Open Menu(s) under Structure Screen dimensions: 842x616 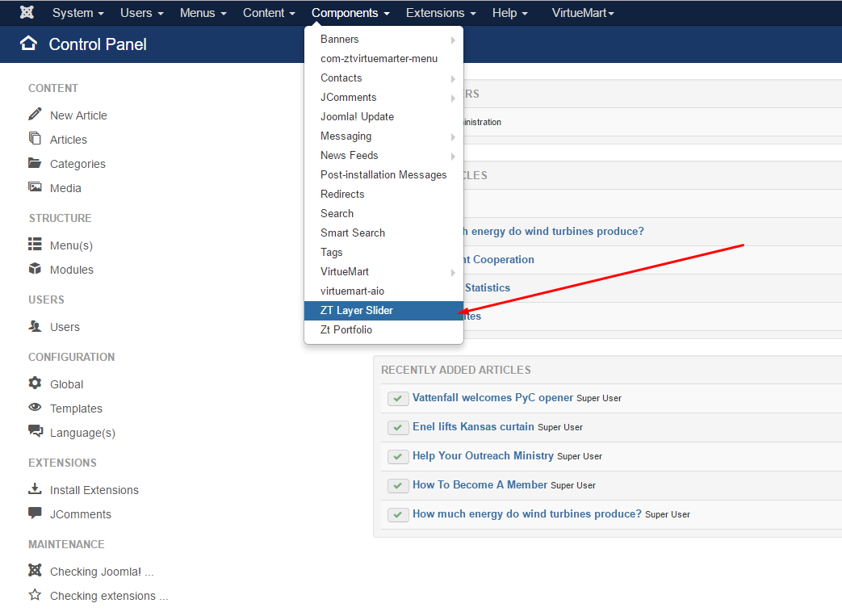(71, 245)
